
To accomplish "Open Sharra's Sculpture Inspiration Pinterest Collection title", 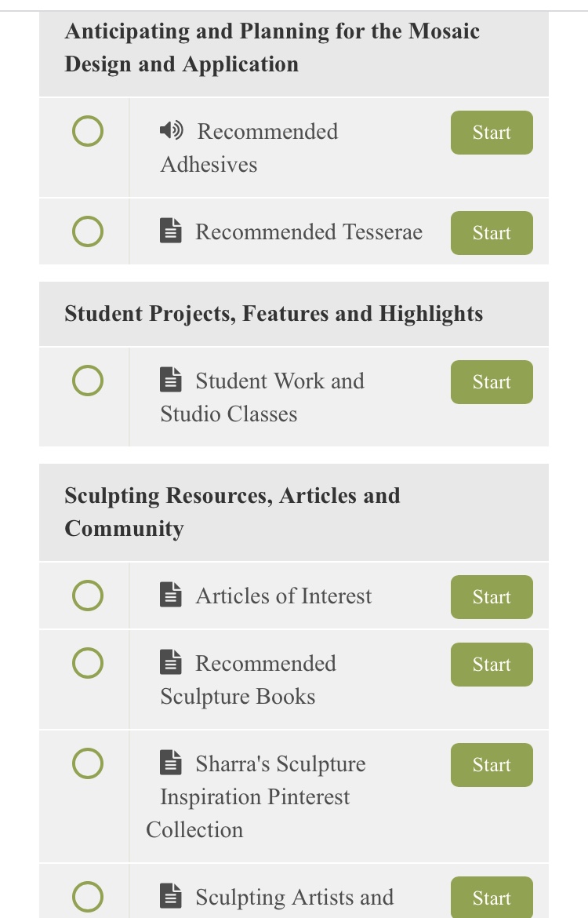I will point(256,796).
